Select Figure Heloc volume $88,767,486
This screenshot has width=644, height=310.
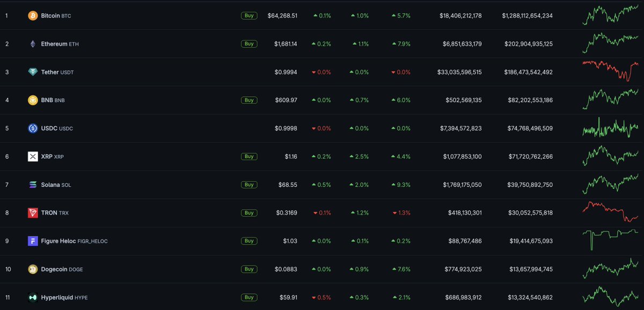point(466,241)
